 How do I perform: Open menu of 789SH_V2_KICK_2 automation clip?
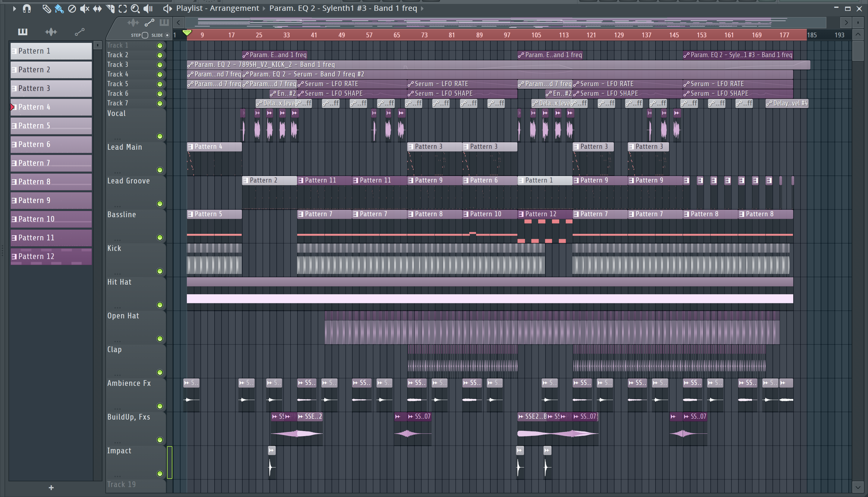(190, 65)
